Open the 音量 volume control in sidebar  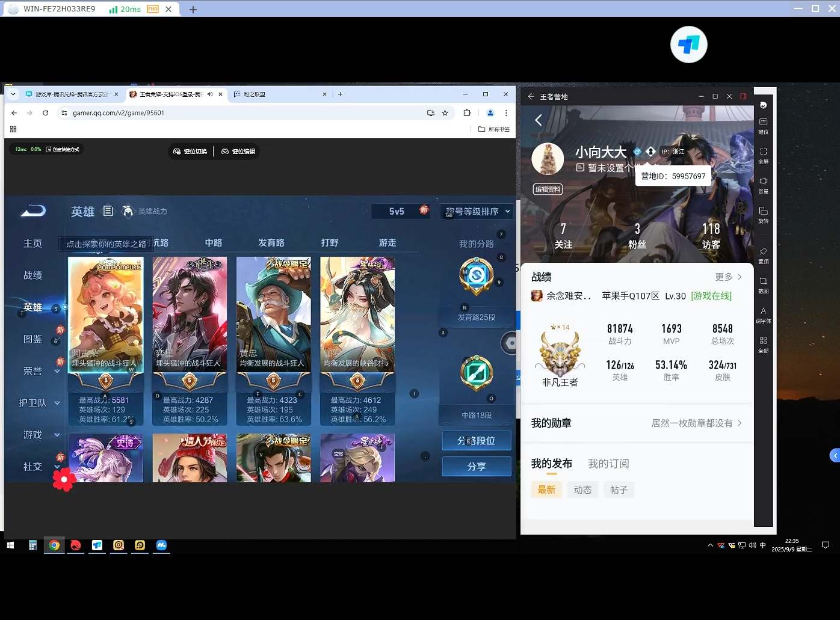[x=763, y=181]
